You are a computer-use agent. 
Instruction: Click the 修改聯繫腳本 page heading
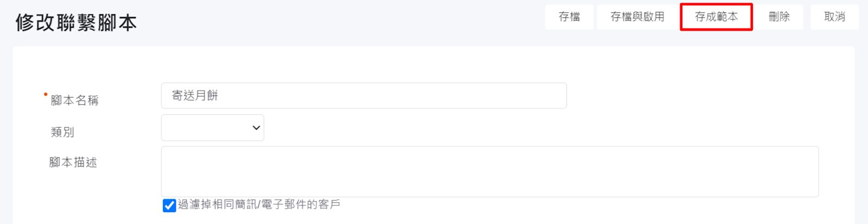coord(76,23)
